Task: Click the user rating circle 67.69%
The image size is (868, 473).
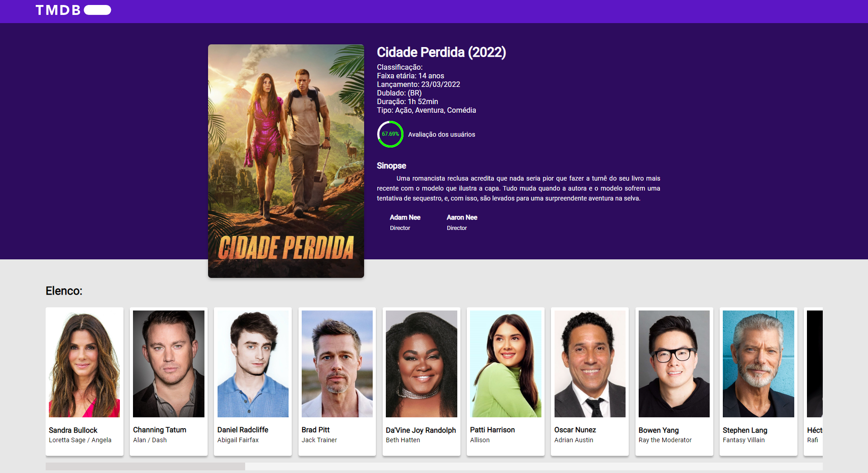Action: 390,134
